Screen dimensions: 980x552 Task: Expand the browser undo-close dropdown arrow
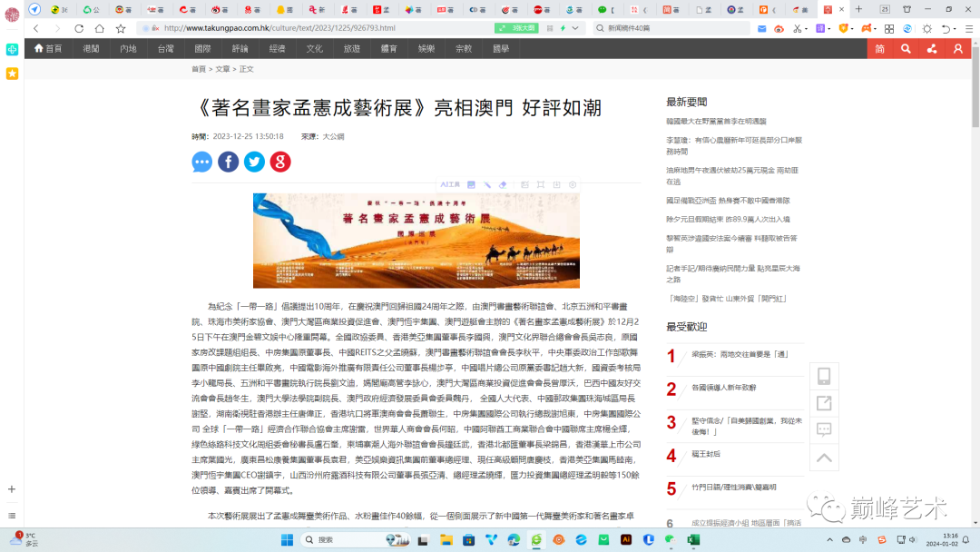tap(954, 28)
